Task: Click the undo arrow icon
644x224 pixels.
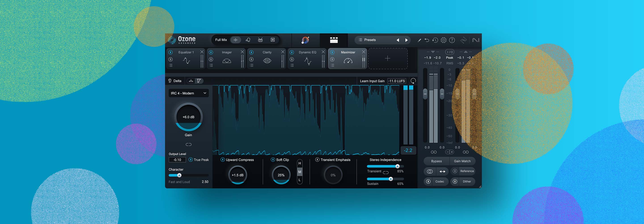Action: pyautogui.click(x=427, y=40)
